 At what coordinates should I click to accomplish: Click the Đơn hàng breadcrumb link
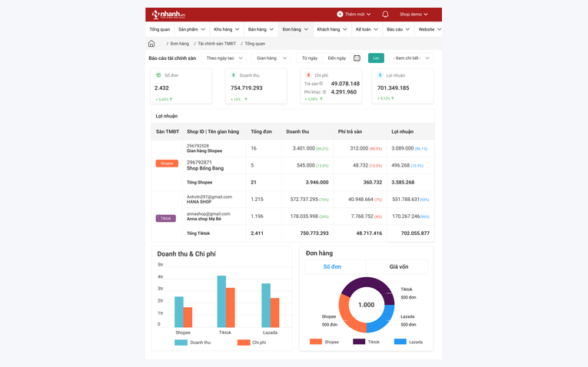(180, 44)
